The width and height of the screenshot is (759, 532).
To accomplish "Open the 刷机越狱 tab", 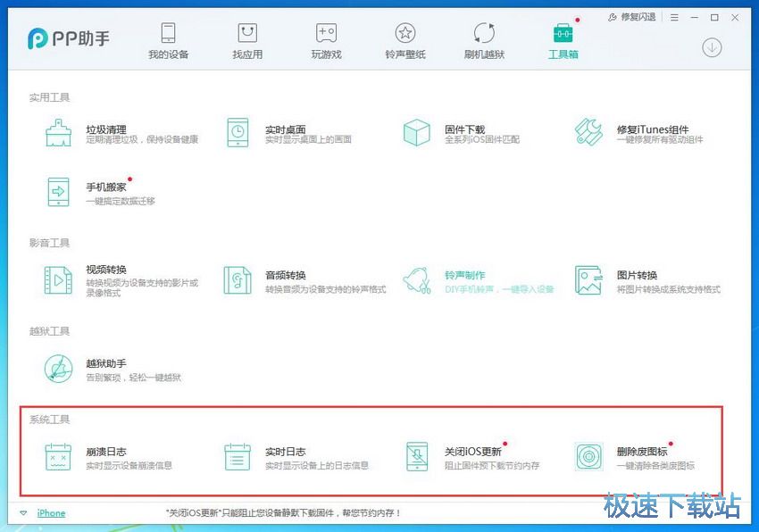I will click(x=484, y=41).
